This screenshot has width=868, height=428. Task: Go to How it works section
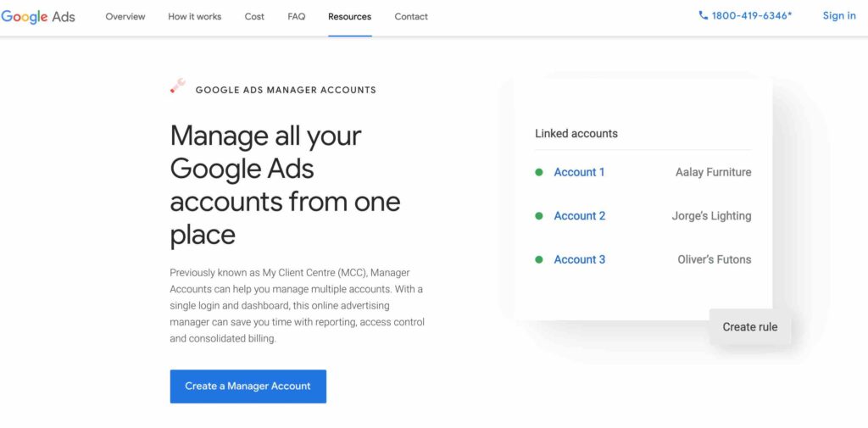coord(194,17)
